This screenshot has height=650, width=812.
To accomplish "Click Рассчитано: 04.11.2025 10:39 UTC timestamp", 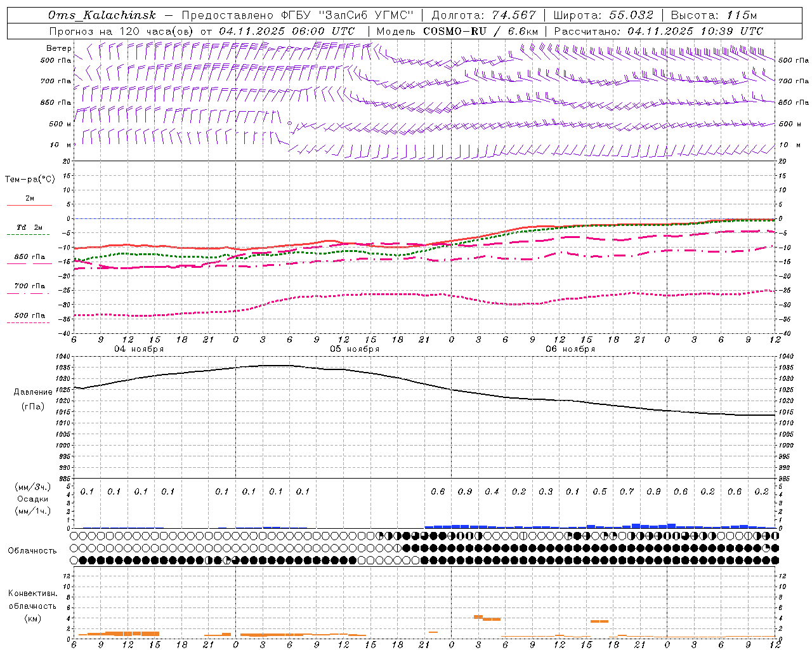I will pyautogui.click(x=658, y=31).
